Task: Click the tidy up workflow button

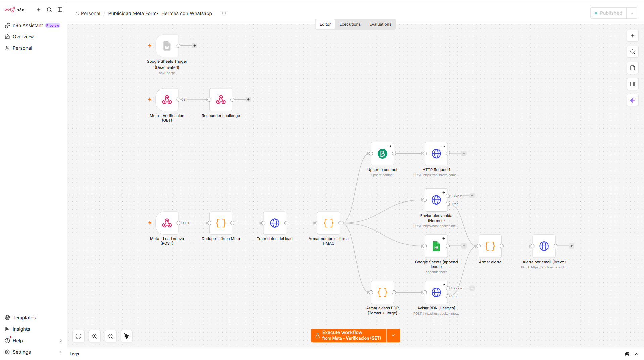Action: [127, 336]
